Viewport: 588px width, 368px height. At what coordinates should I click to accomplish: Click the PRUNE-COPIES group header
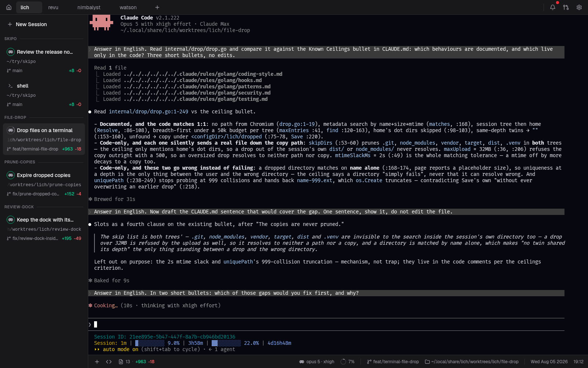coord(20,162)
